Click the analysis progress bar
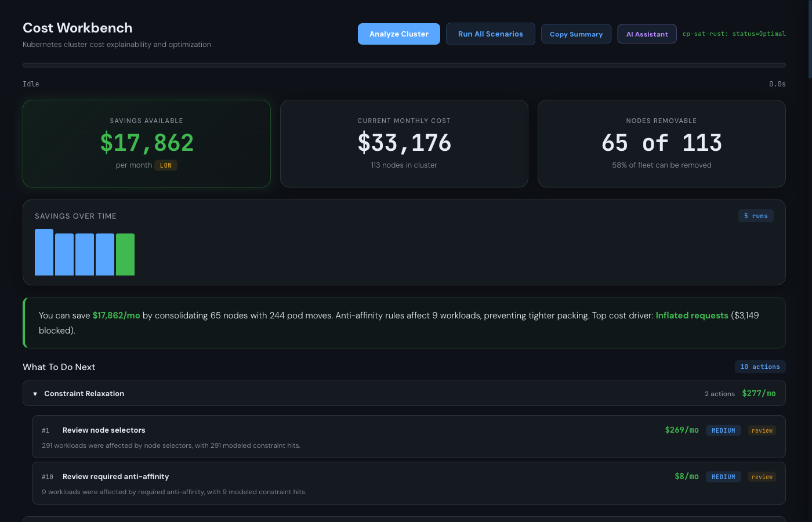812x522 pixels. click(x=404, y=66)
